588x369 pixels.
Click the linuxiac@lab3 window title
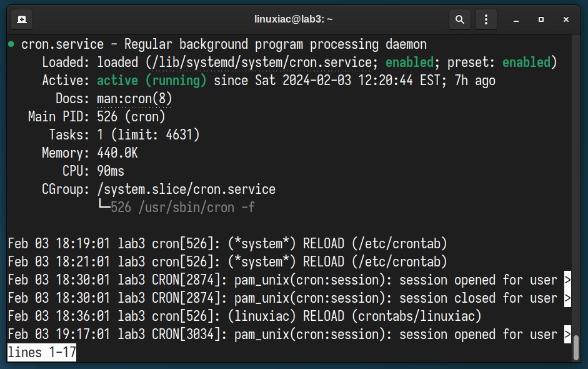click(293, 19)
